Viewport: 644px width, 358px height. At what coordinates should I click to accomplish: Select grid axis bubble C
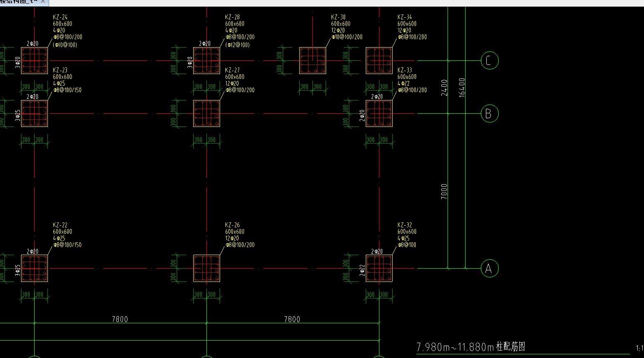(490, 61)
